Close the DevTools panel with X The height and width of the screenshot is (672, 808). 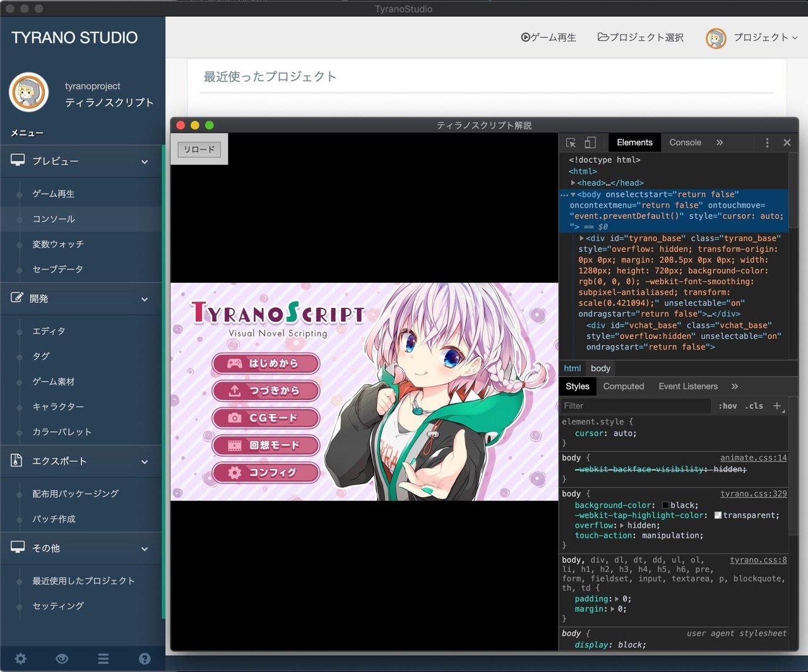tap(787, 143)
